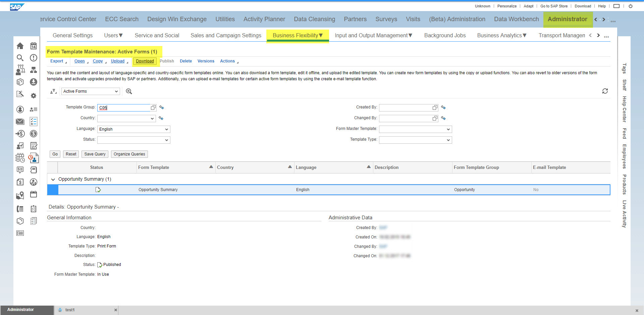Open the globe analytics icon in the sidebar
The height and width of the screenshot is (315, 644).
[x=34, y=182]
